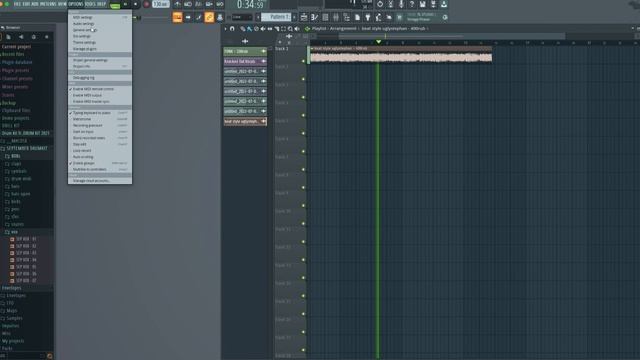Select the audio clip waveform on Track 1
The height and width of the screenshot is (360, 640).
pyautogui.click(x=401, y=58)
